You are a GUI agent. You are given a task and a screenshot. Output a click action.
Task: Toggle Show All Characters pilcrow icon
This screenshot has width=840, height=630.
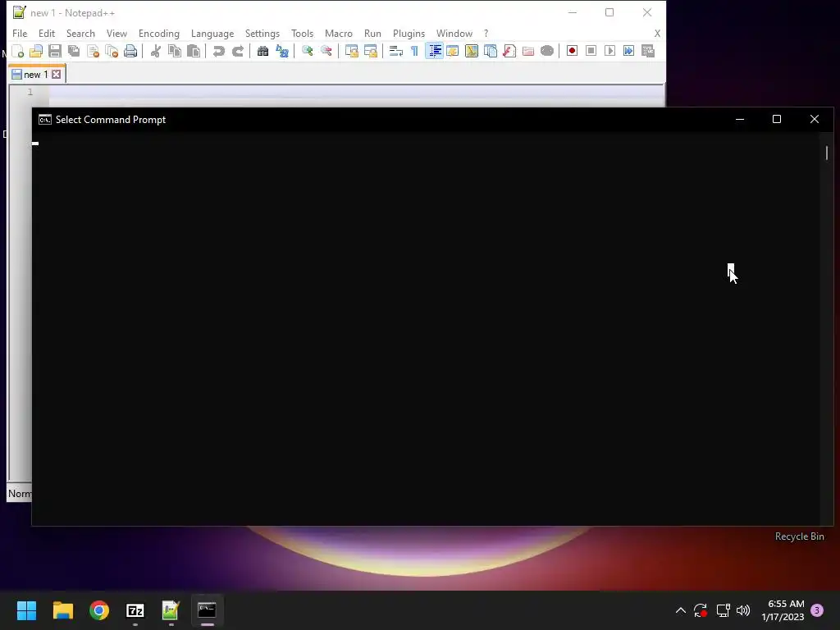[x=414, y=51]
